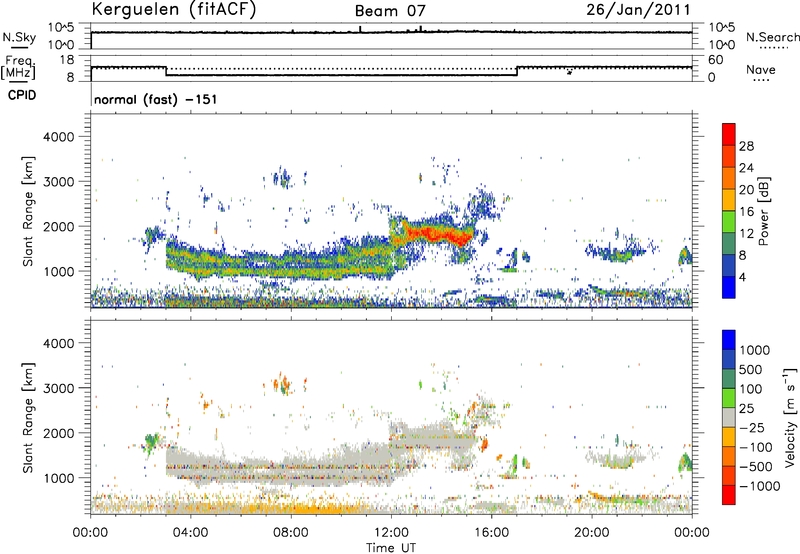Click the "-500" label on Velocity colorbar
The image size is (800, 554).
pos(756,467)
